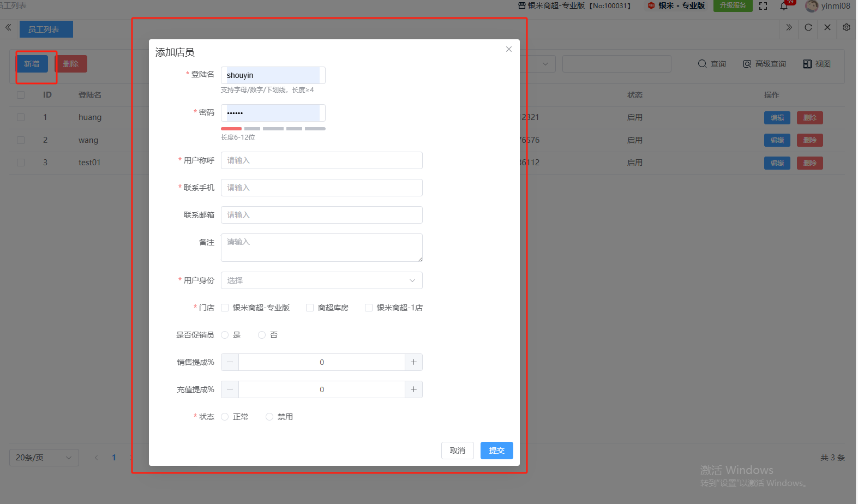858x504 pixels.
Task: Increase 销售提成% with the plus button
Action: tap(413, 362)
